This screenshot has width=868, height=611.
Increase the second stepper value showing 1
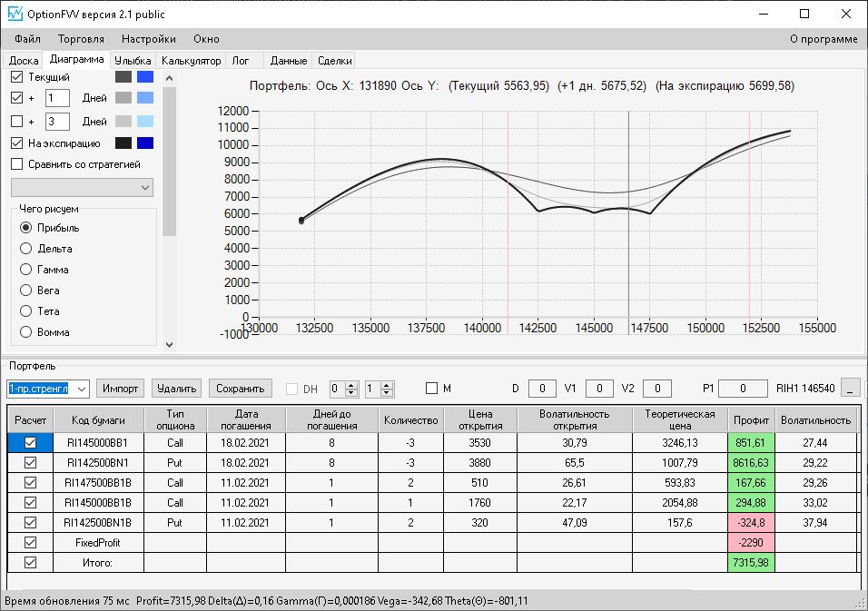[x=387, y=385]
